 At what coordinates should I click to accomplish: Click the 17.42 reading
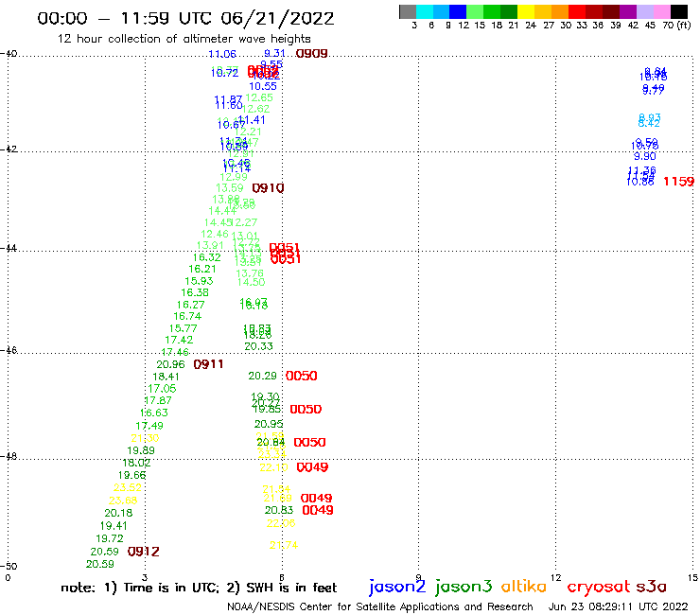(x=179, y=340)
